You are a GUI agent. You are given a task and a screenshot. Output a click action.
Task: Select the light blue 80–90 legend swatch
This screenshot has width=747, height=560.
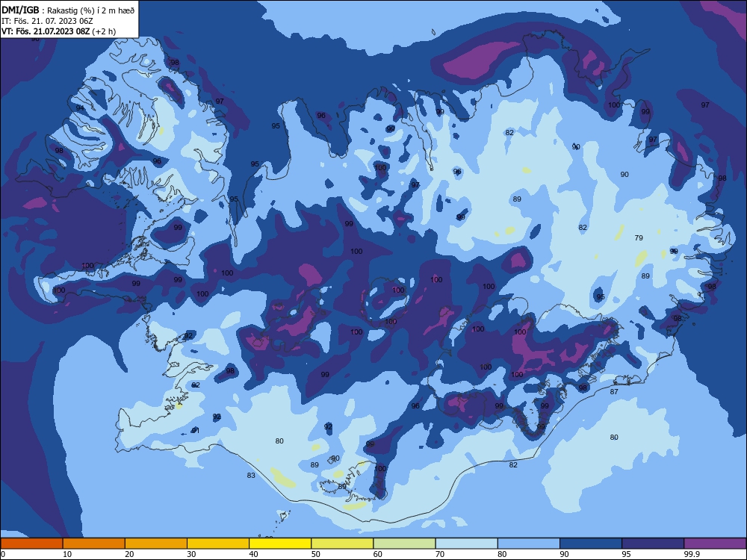(x=528, y=544)
